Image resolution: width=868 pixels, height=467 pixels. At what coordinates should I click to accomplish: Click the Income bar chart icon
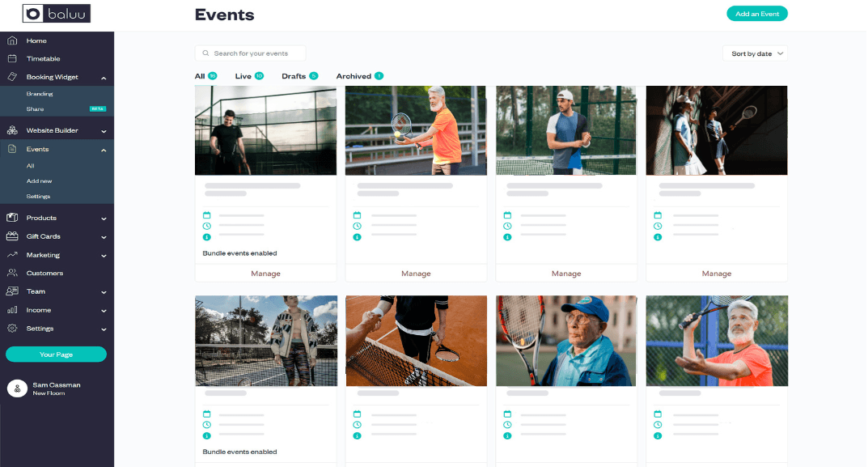(x=12, y=310)
